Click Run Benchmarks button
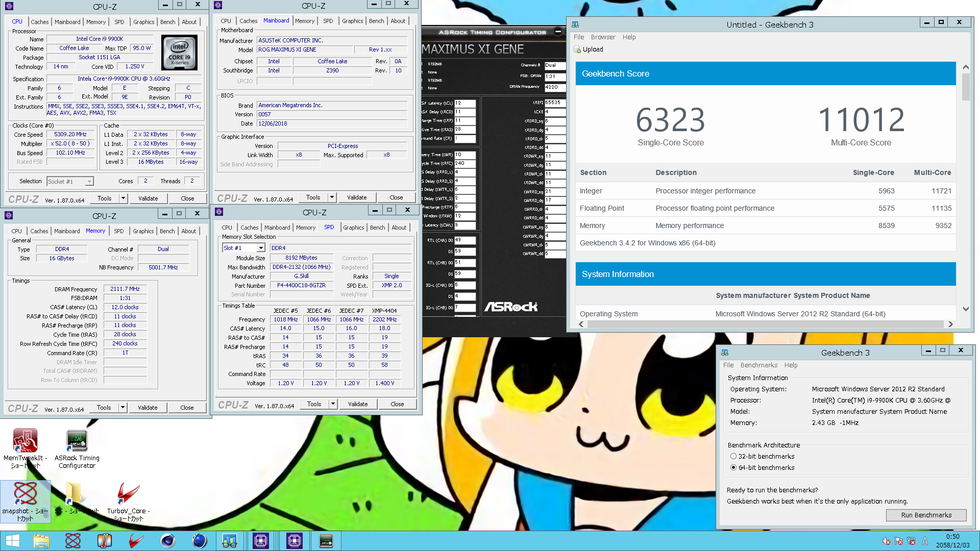The image size is (980, 551). click(926, 515)
